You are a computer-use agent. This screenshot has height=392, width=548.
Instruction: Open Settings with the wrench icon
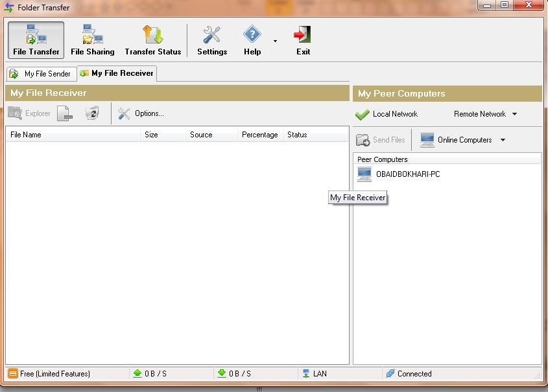(x=212, y=40)
